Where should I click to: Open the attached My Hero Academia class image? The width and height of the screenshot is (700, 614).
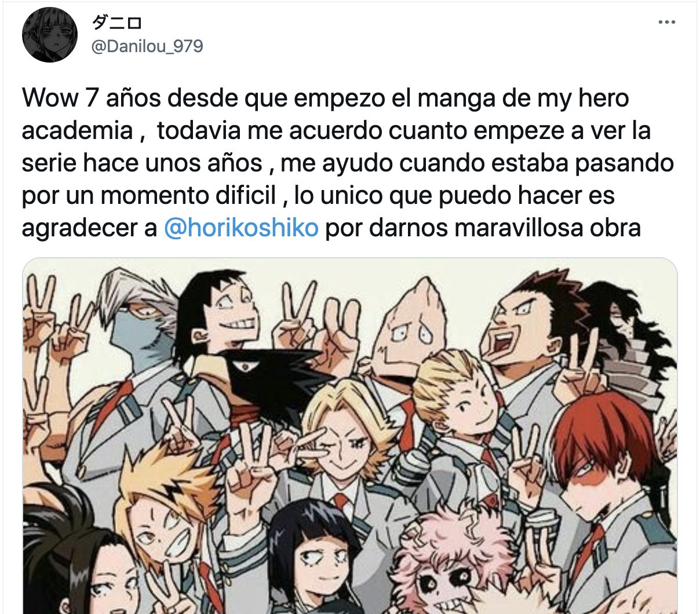coord(350,436)
